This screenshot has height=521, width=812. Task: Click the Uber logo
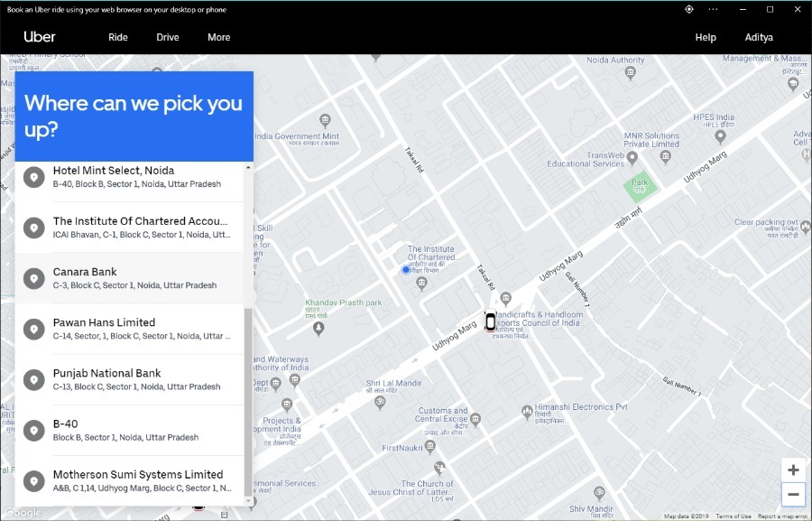[40, 37]
